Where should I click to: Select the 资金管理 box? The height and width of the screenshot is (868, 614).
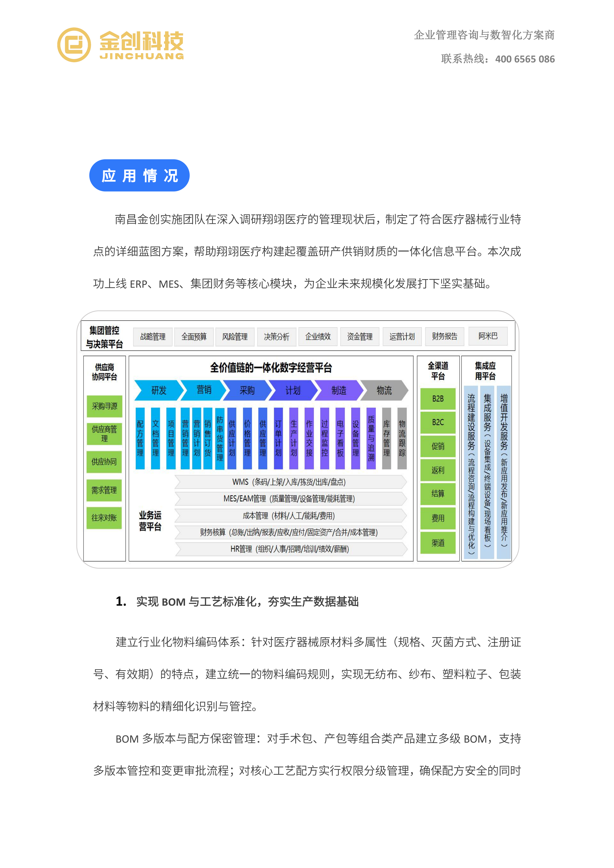coord(360,336)
